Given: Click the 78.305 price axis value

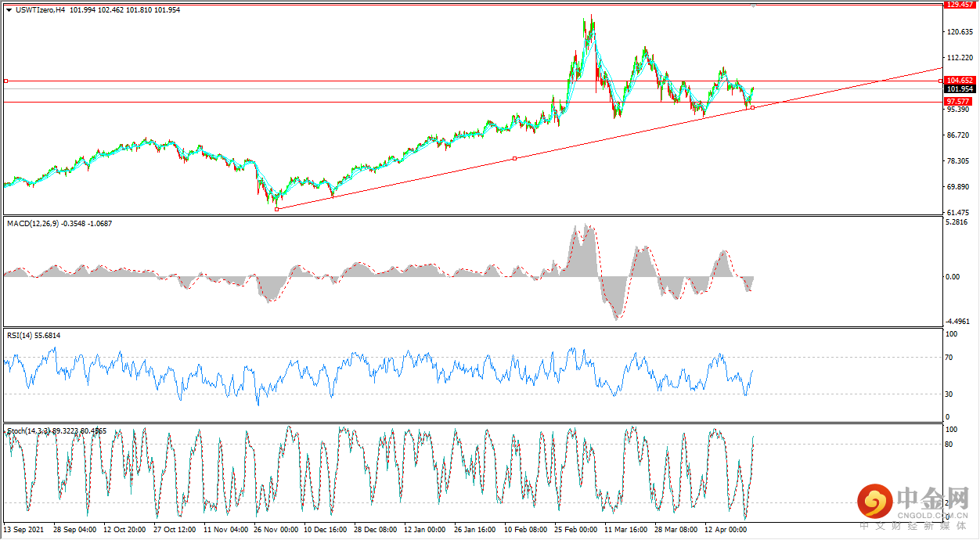Looking at the screenshot, I should [x=959, y=161].
